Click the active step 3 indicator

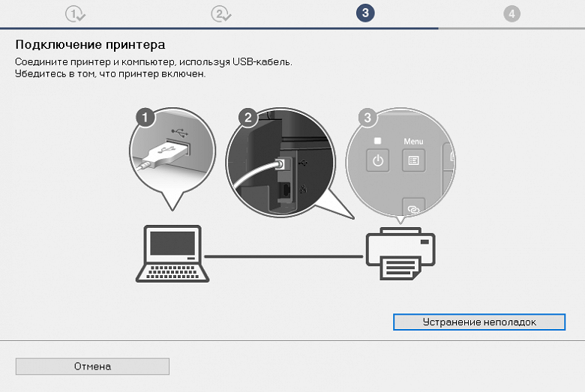point(365,13)
